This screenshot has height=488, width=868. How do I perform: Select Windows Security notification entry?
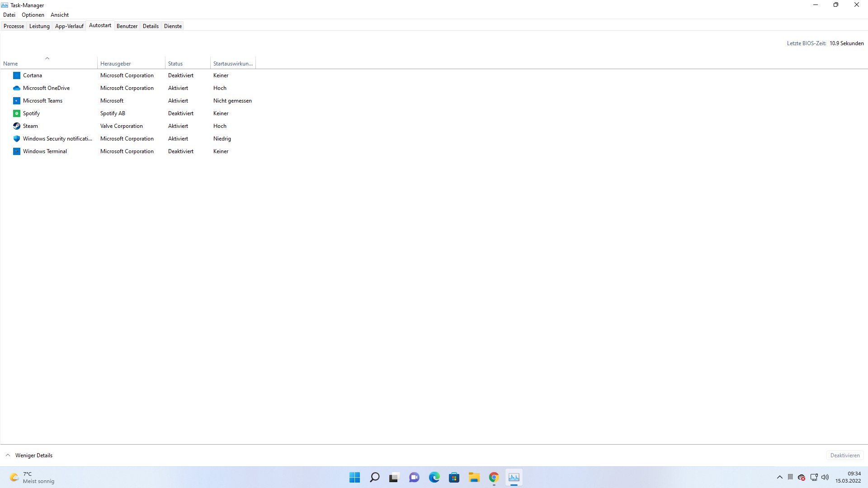pyautogui.click(x=129, y=139)
